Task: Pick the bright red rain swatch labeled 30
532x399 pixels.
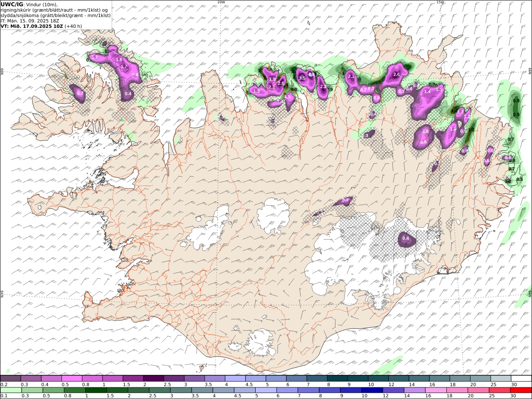Action: click(x=520, y=390)
